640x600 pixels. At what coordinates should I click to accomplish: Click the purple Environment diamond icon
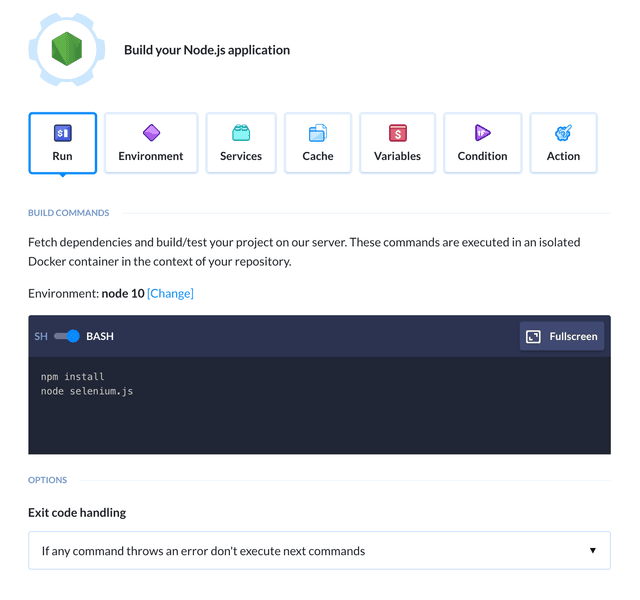coord(151,133)
